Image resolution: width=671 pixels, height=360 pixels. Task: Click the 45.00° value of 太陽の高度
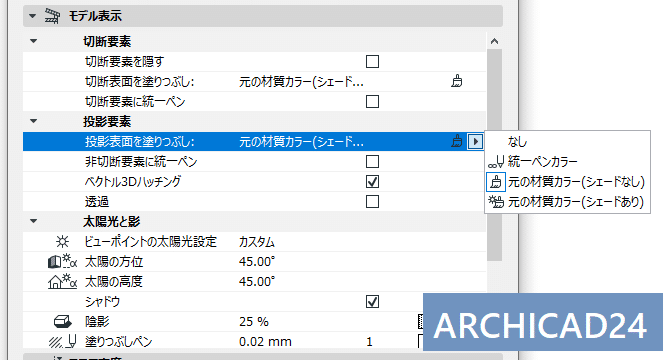pyautogui.click(x=257, y=282)
